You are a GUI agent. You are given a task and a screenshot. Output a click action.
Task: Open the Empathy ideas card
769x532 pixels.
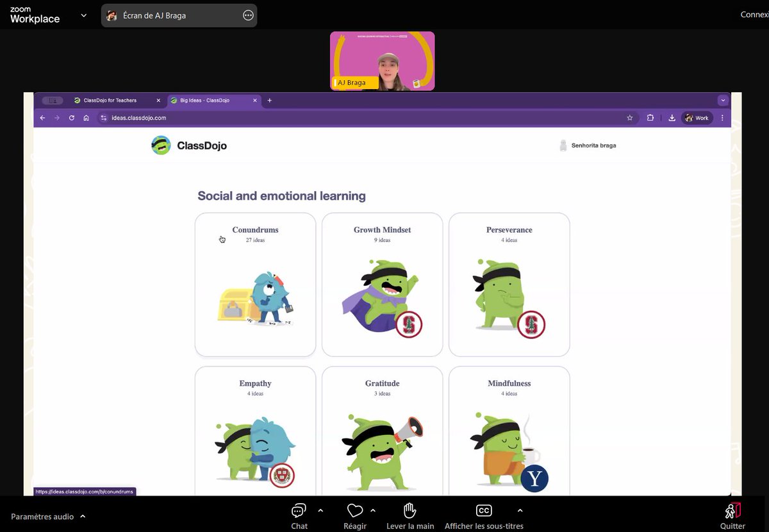pos(255,431)
